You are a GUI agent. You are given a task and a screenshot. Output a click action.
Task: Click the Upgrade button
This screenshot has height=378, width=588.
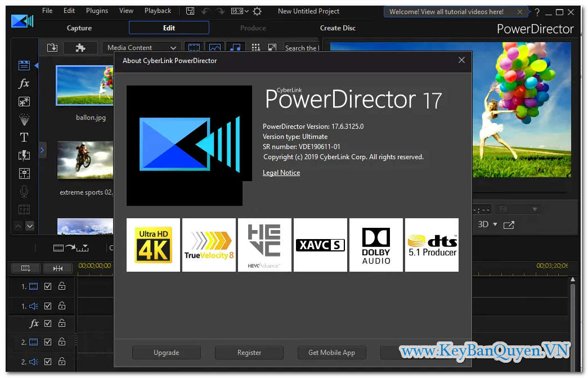click(166, 353)
